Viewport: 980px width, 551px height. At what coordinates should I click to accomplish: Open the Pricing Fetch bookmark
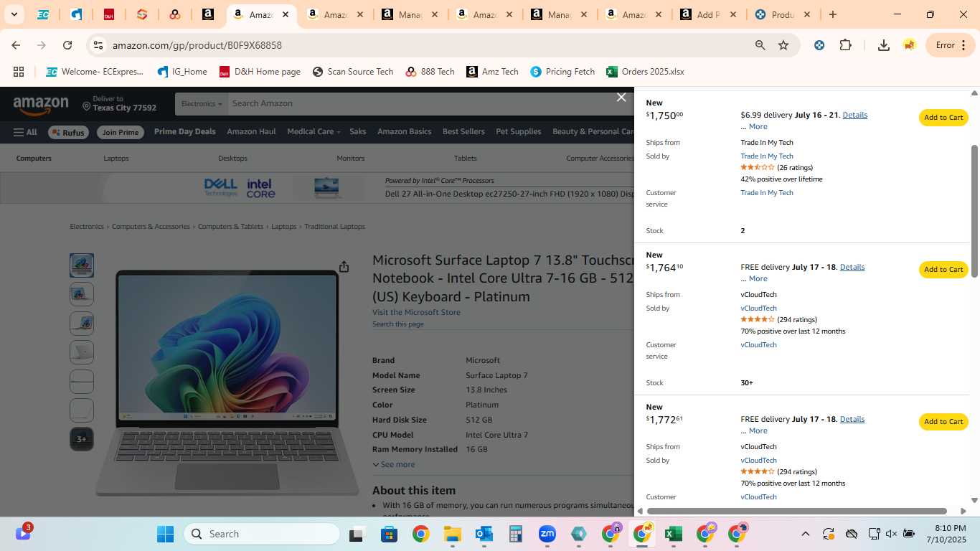click(x=562, y=72)
